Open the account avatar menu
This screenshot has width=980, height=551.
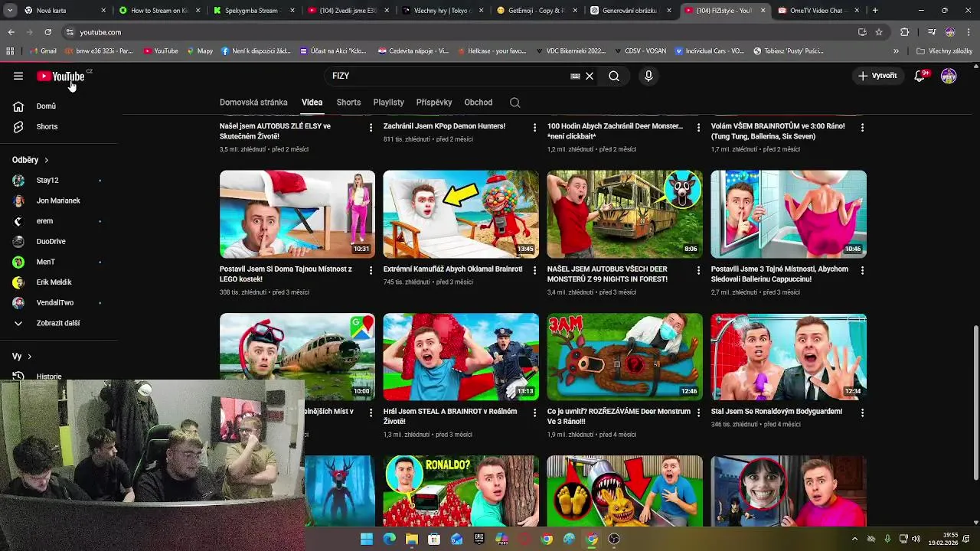point(949,76)
